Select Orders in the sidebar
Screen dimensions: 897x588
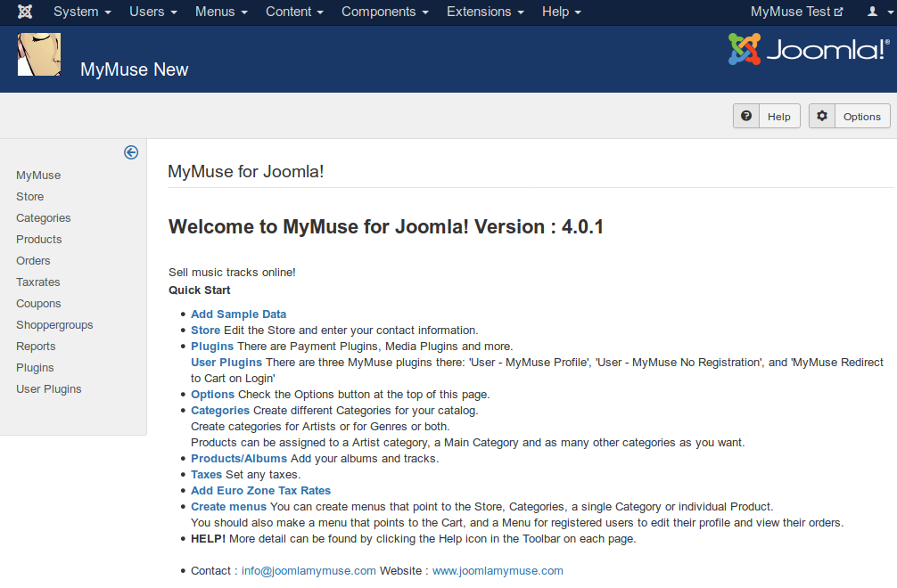click(33, 260)
